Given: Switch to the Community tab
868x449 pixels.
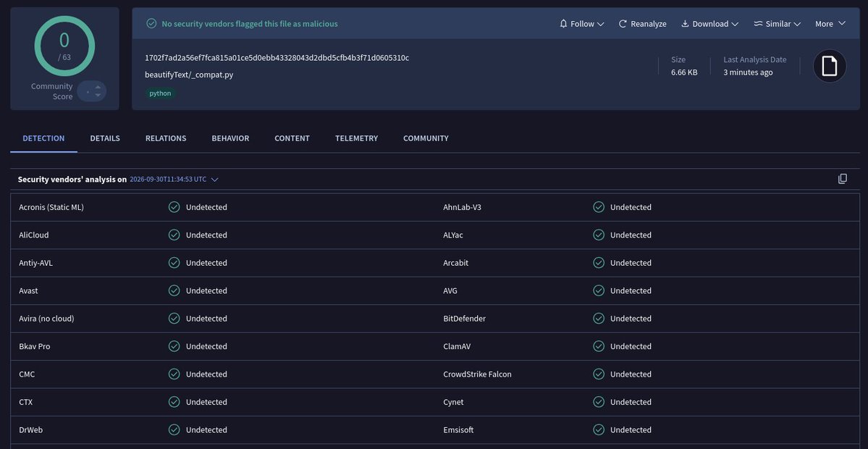Looking at the screenshot, I should point(426,138).
